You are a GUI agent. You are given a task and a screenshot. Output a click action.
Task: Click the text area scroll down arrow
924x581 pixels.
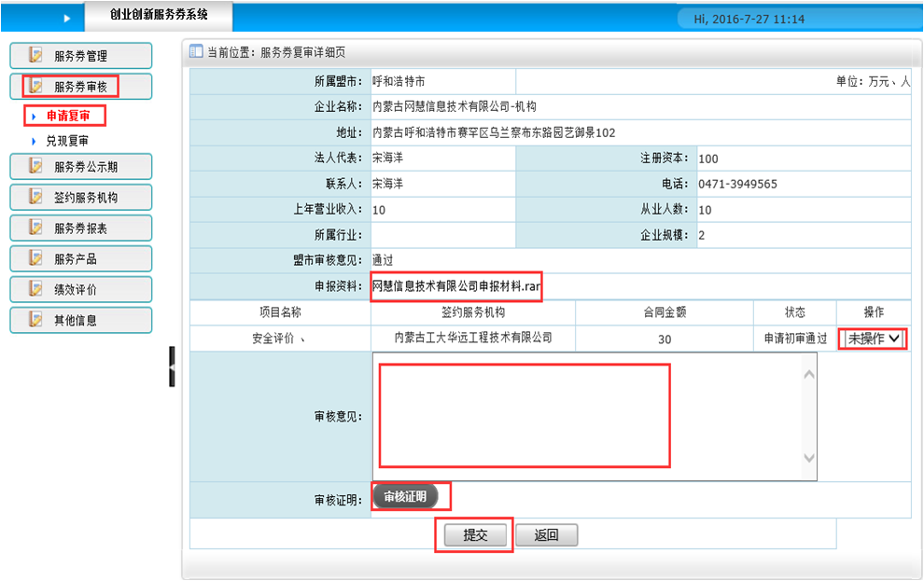(x=809, y=458)
